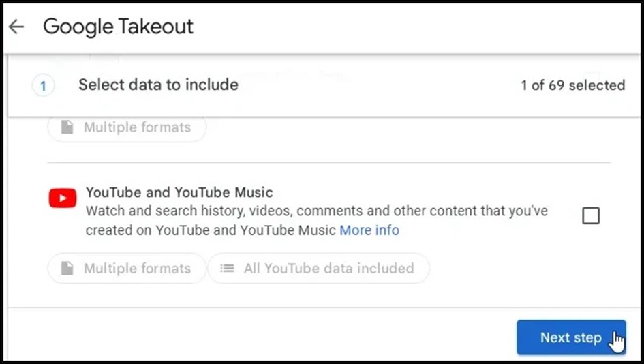Go back using the arrow beside Google Takeout
Screen dimensions: 644x364
(x=16, y=27)
